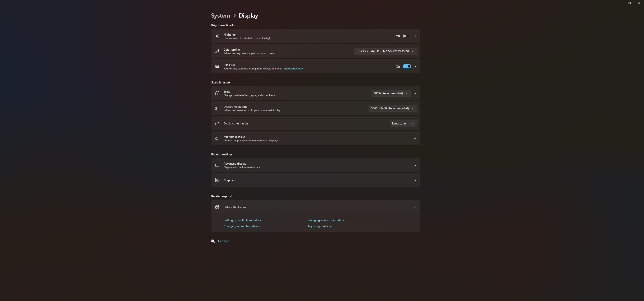Turn on the Night light toggle

[406, 36]
